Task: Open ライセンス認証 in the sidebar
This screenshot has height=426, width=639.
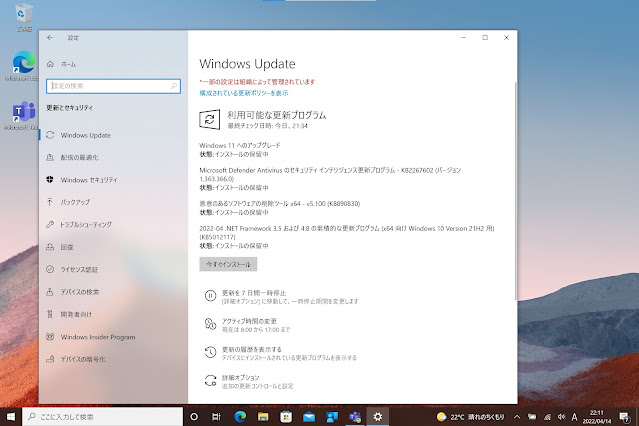Action: 113,269
